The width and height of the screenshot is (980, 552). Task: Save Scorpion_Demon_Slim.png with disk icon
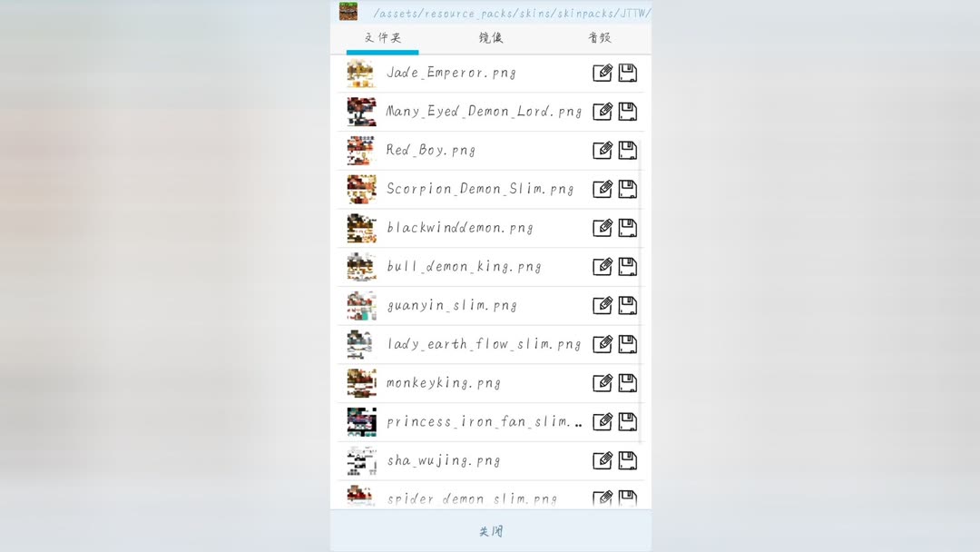[x=628, y=189]
